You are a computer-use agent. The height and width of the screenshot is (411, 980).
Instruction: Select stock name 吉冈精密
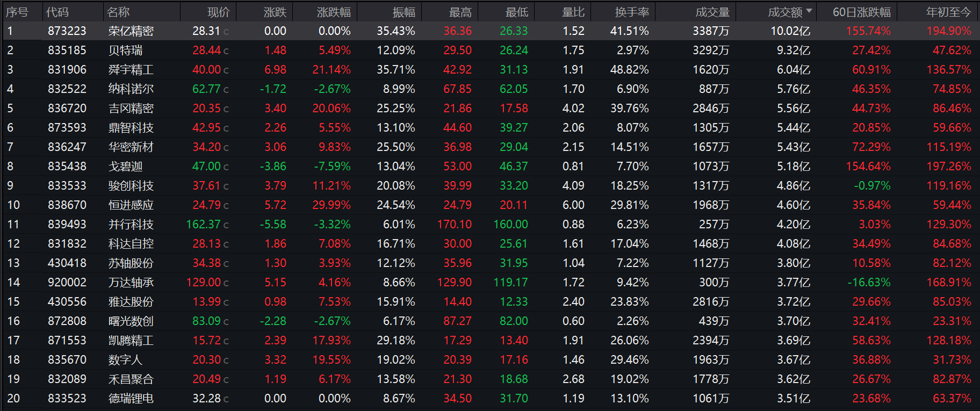pos(131,109)
